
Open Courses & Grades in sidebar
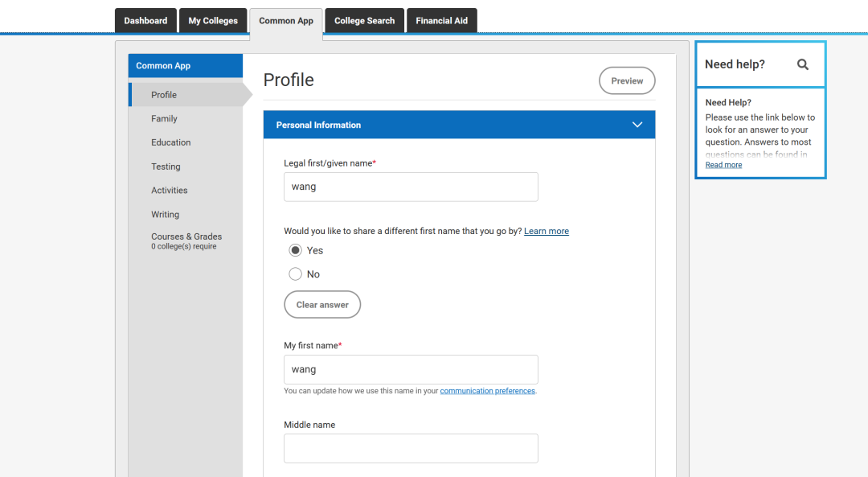point(186,241)
